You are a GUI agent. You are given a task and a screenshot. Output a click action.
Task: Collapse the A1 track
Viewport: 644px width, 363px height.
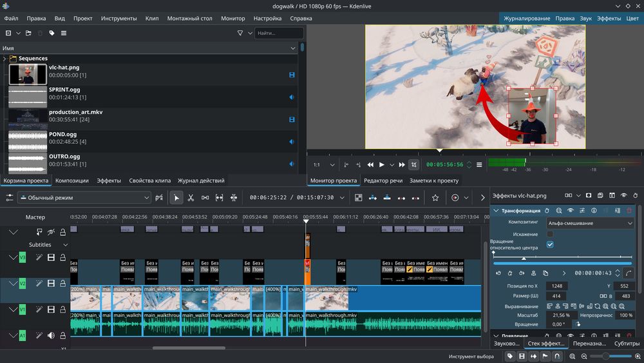(13, 335)
